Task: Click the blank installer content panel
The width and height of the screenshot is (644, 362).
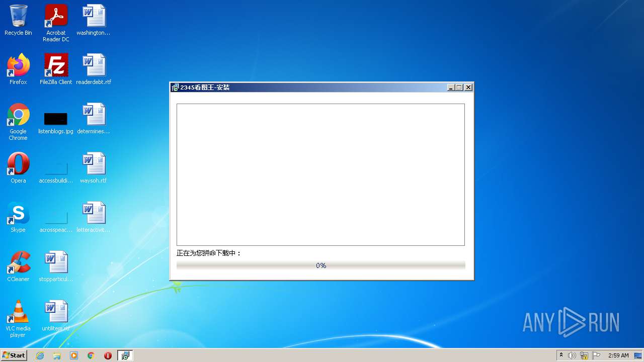Action: tap(320, 174)
